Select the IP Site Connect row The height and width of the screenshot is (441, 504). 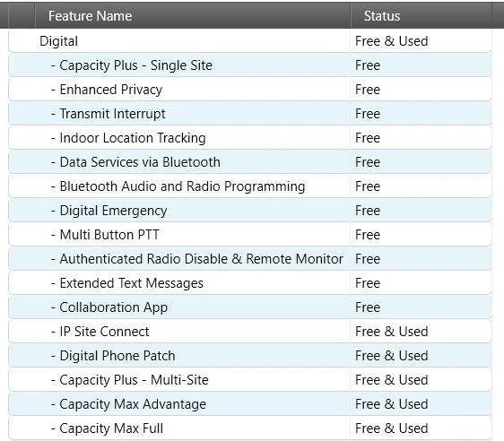pyautogui.click(x=250, y=332)
